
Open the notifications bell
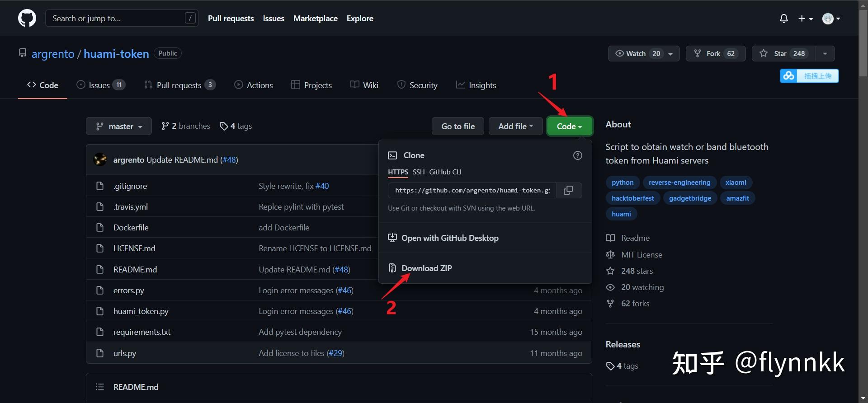pos(783,19)
